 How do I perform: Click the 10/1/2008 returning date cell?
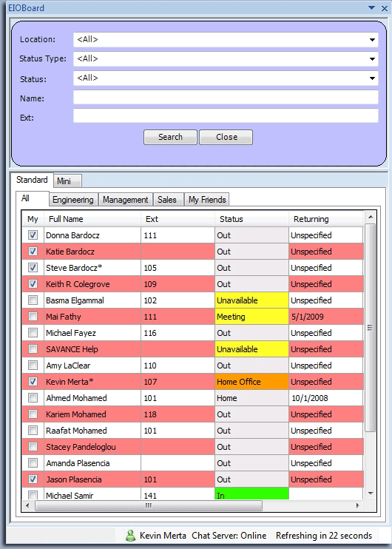point(326,398)
